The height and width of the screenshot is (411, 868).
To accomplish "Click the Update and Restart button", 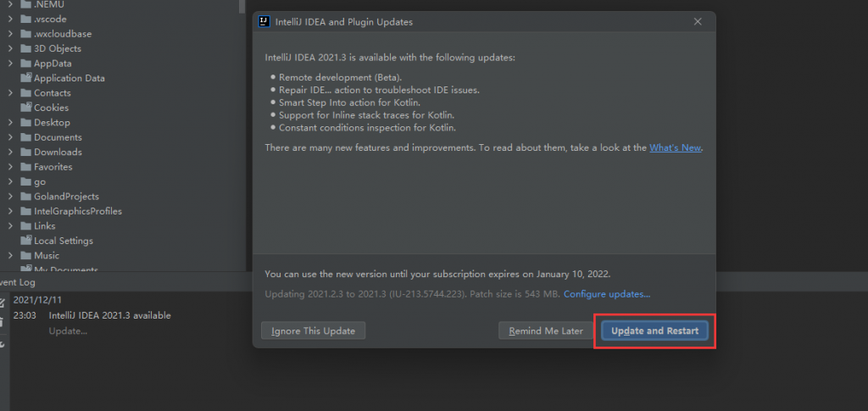I will click(x=654, y=330).
